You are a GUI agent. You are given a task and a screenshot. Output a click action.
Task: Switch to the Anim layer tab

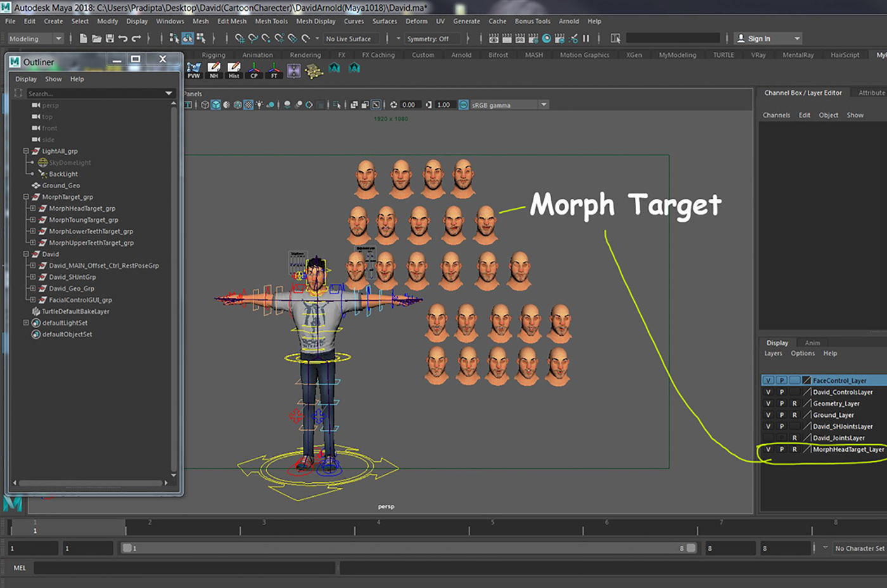812,343
